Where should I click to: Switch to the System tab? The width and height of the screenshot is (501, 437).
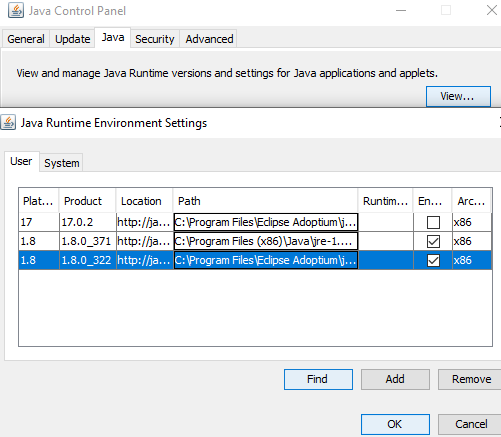tap(62, 163)
